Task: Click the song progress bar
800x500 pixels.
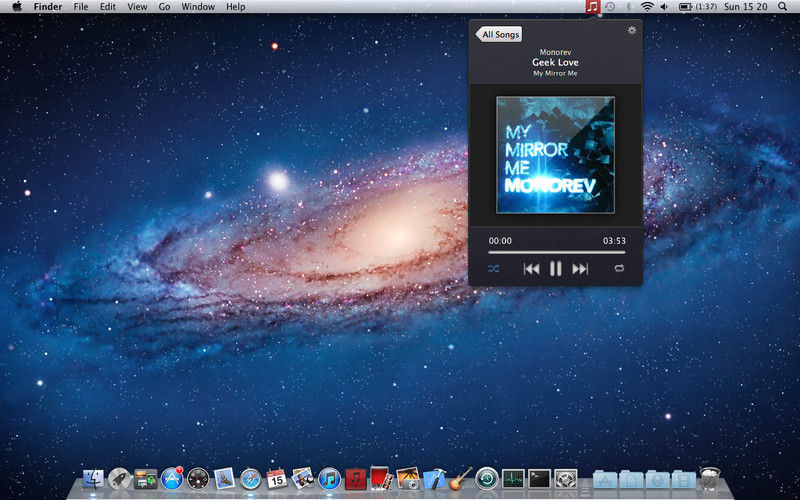Action: [557, 252]
